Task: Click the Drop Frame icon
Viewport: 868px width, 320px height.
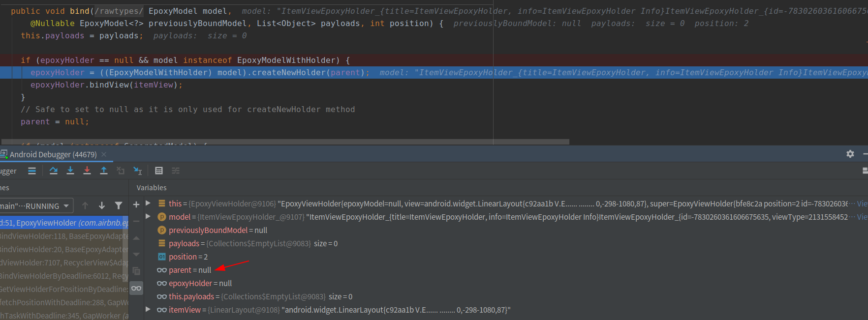Action: tap(121, 171)
